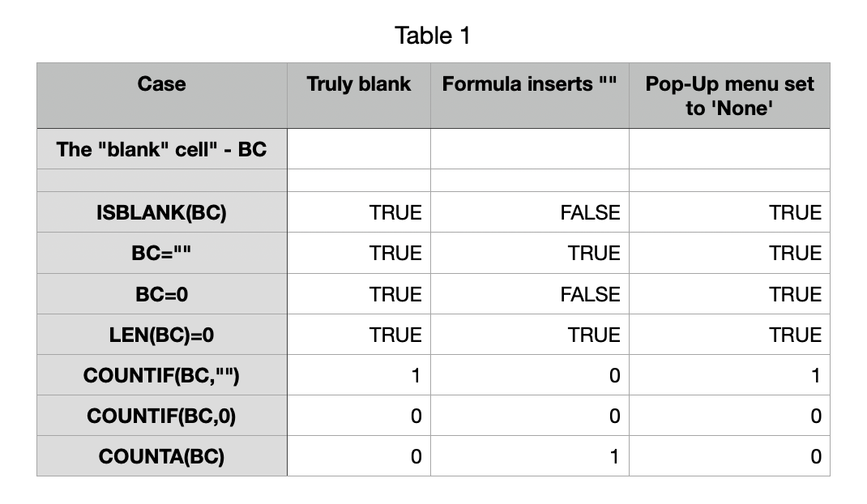Click LEN(BC)=0 value under Pop-Up menu column
This screenshot has width=867, height=504.
(x=795, y=335)
